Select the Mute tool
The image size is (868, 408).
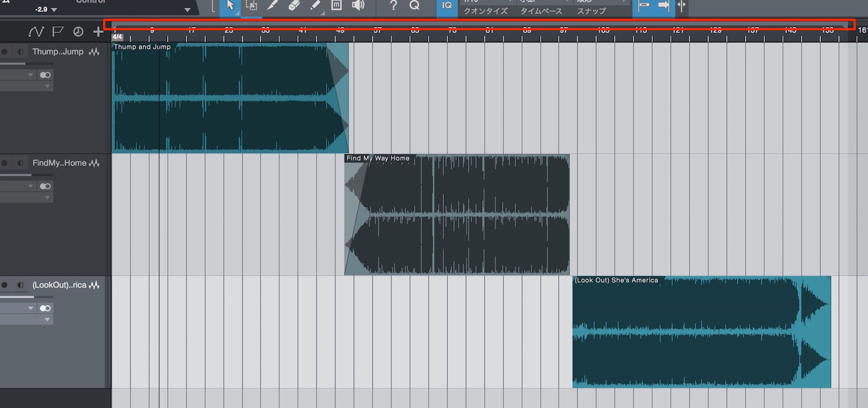pyautogui.click(x=336, y=6)
